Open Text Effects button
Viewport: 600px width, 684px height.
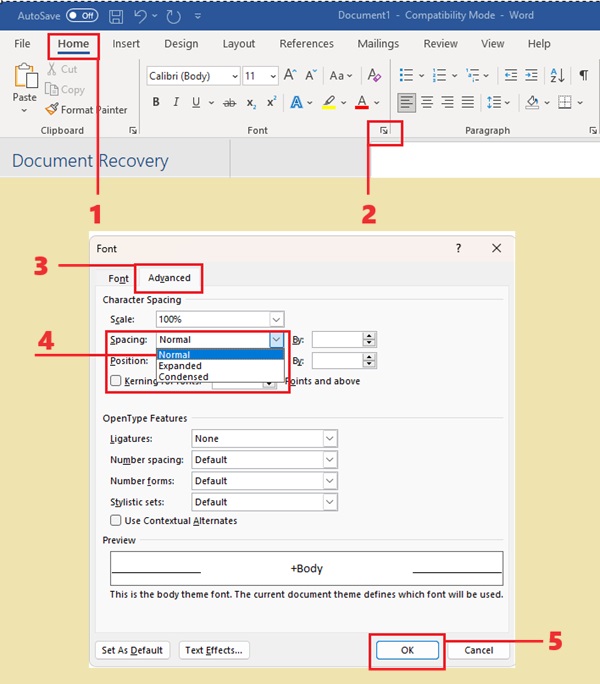[x=214, y=650]
